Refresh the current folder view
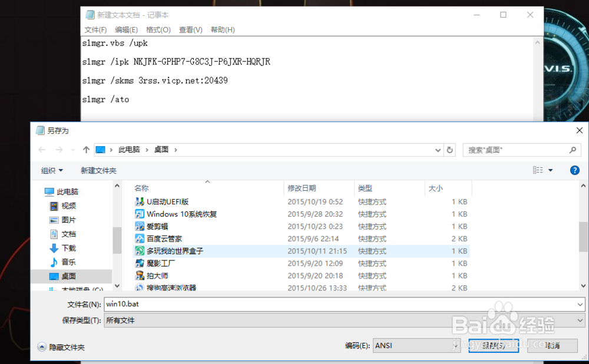589x364 pixels. (449, 150)
